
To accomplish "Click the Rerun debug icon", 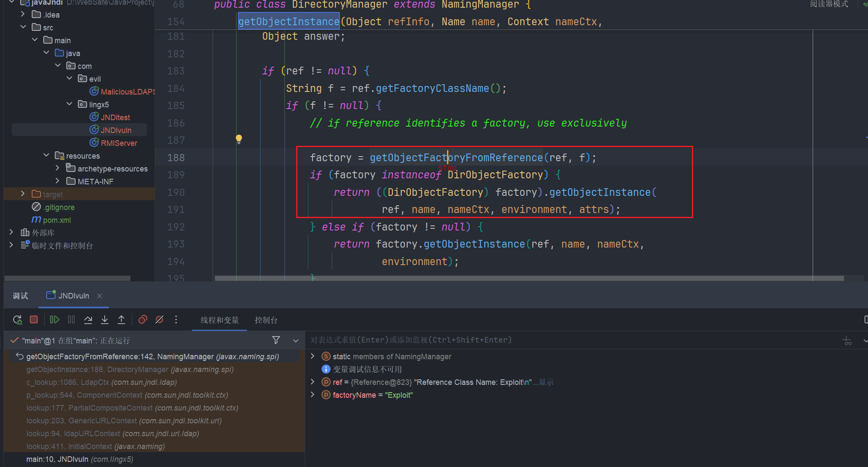I will pyautogui.click(x=18, y=320).
